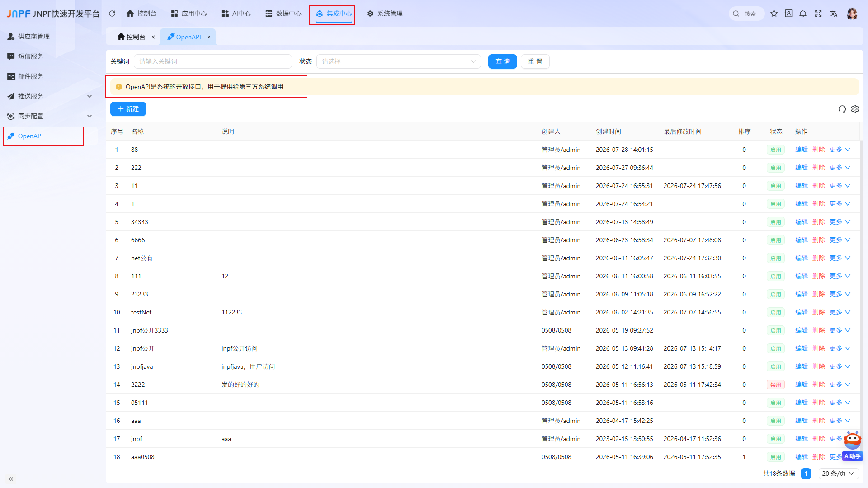Toggle fullscreen mode icon
The width and height of the screenshot is (868, 488).
(818, 14)
